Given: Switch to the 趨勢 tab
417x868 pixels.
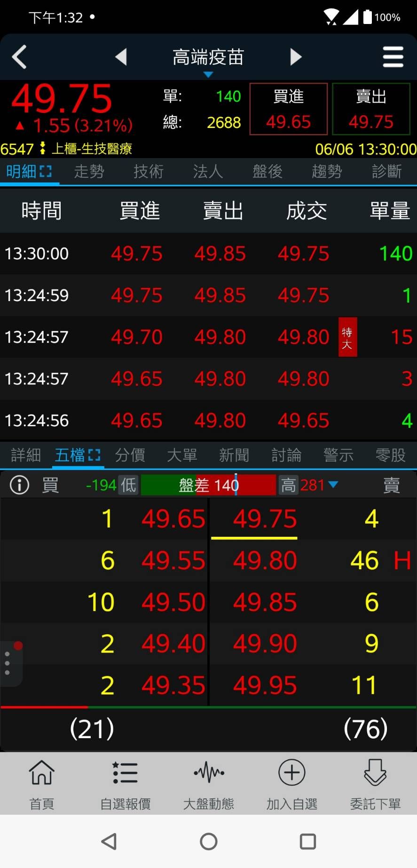Looking at the screenshot, I should tap(327, 171).
